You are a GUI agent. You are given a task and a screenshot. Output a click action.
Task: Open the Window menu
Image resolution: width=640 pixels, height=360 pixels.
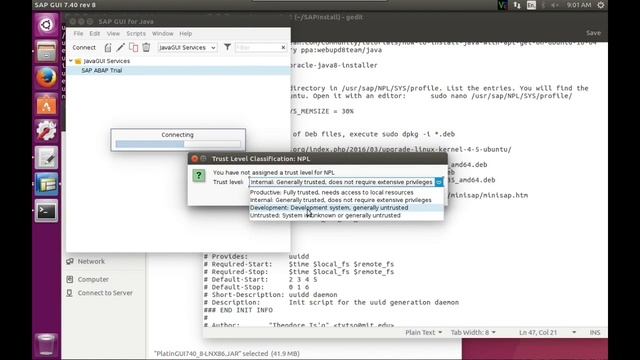[162, 33]
